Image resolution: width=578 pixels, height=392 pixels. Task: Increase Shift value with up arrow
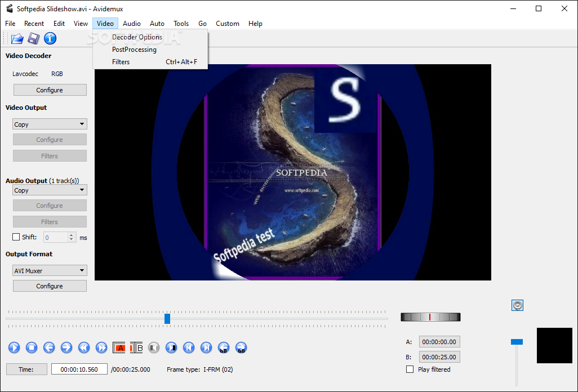click(72, 235)
